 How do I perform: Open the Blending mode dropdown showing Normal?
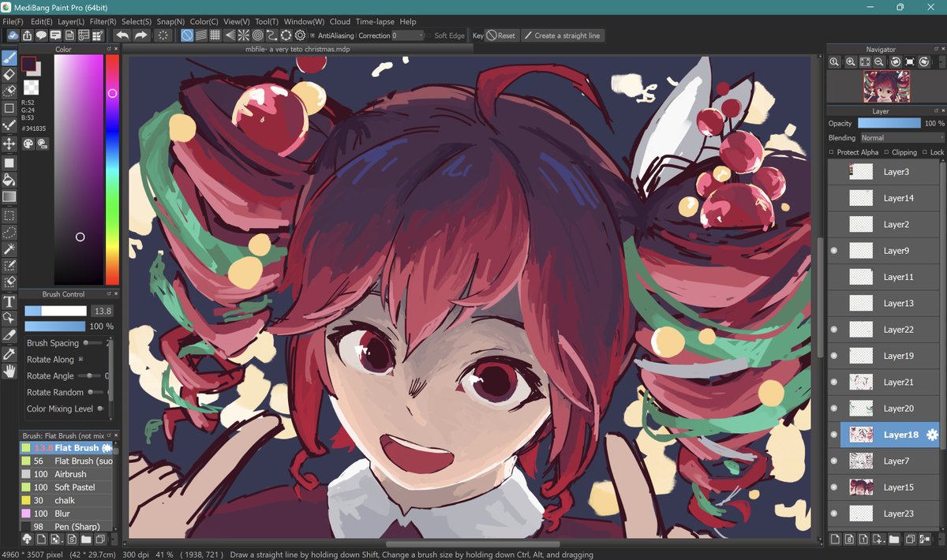coord(903,138)
